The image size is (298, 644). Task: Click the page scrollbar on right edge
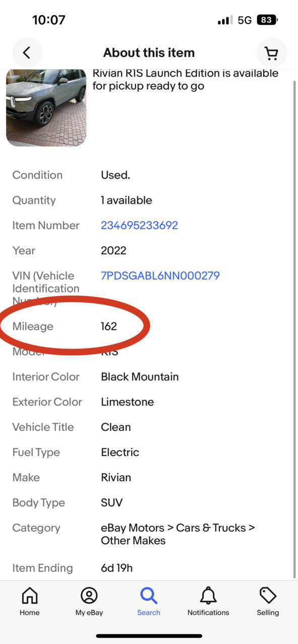(295, 327)
